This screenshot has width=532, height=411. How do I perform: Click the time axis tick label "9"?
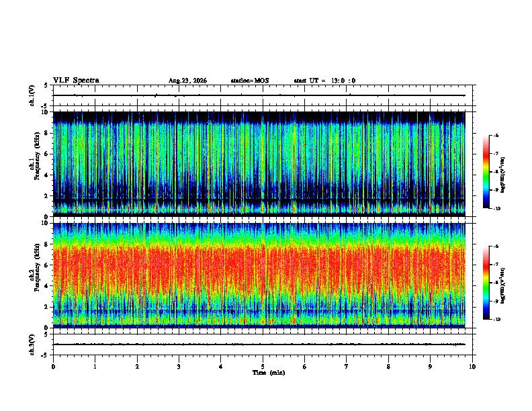tap(430, 367)
